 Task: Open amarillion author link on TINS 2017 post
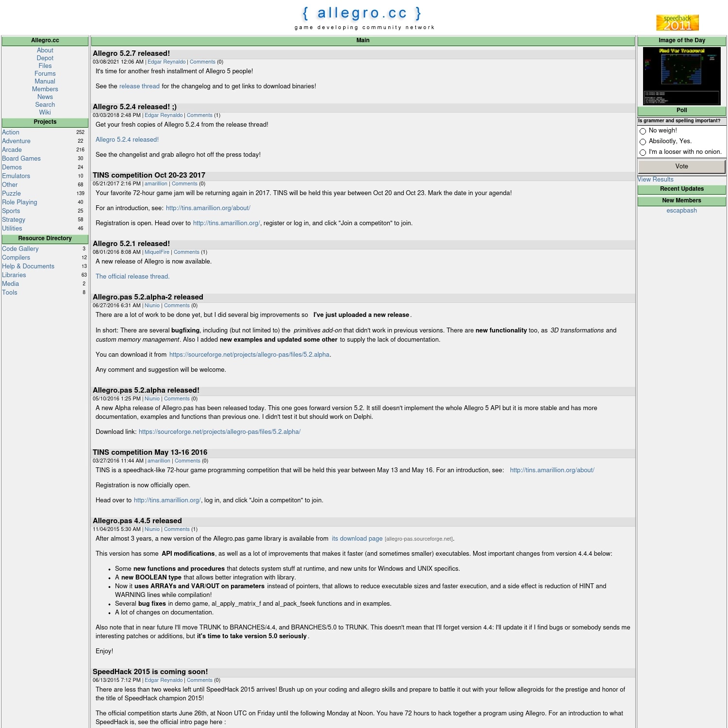click(x=156, y=184)
